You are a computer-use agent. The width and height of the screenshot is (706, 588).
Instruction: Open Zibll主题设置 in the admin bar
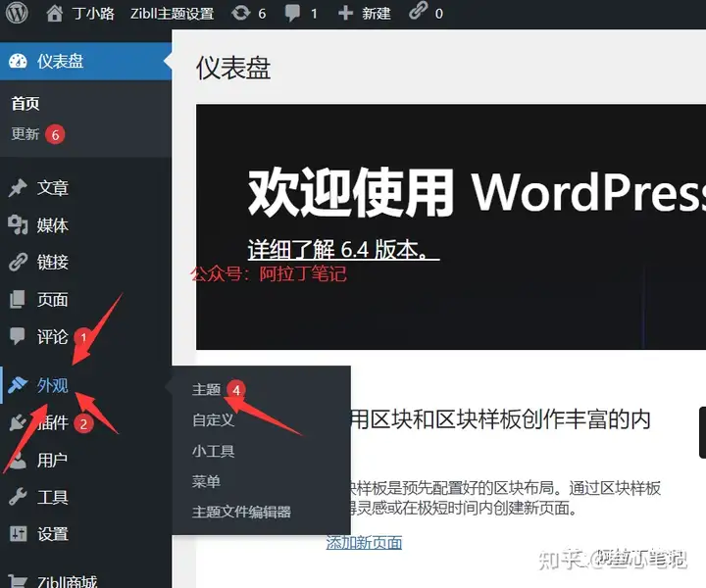coord(172,14)
